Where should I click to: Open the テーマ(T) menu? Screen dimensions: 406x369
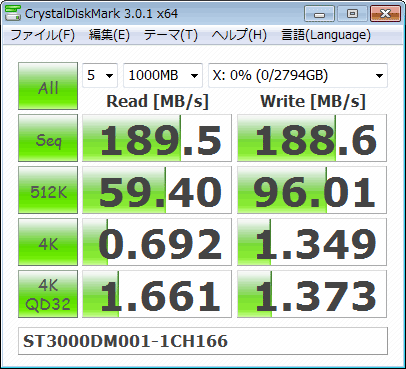tap(171, 35)
